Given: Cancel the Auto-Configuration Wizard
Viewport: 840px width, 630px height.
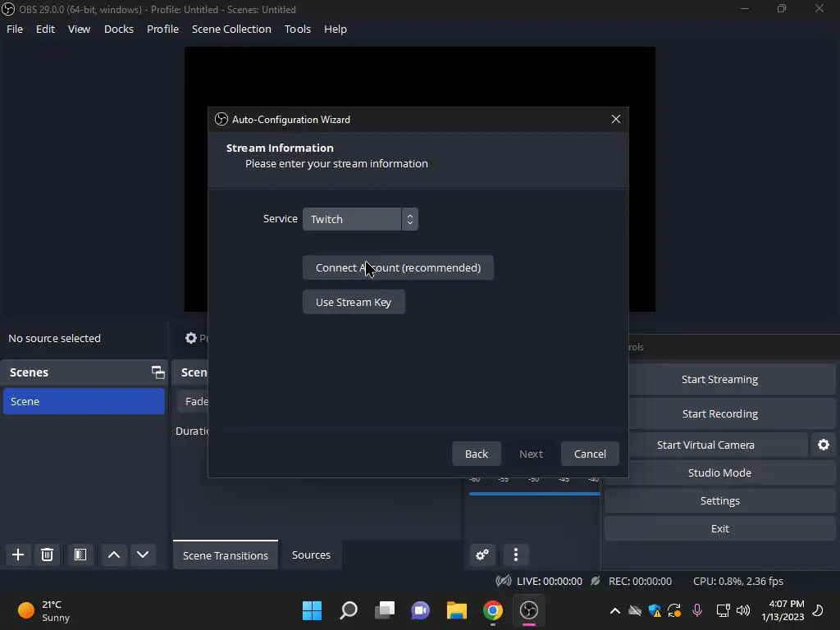Looking at the screenshot, I should point(590,454).
